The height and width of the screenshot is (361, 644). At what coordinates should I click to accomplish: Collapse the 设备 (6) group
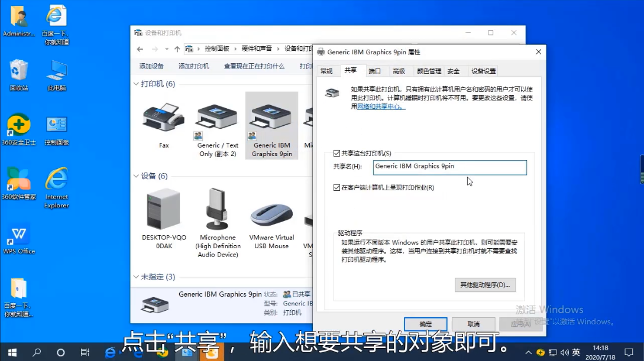[136, 176]
